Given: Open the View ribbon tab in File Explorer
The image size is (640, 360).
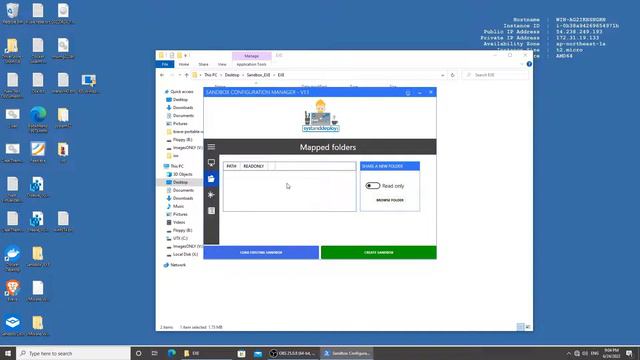Looking at the screenshot, I should (x=222, y=64).
